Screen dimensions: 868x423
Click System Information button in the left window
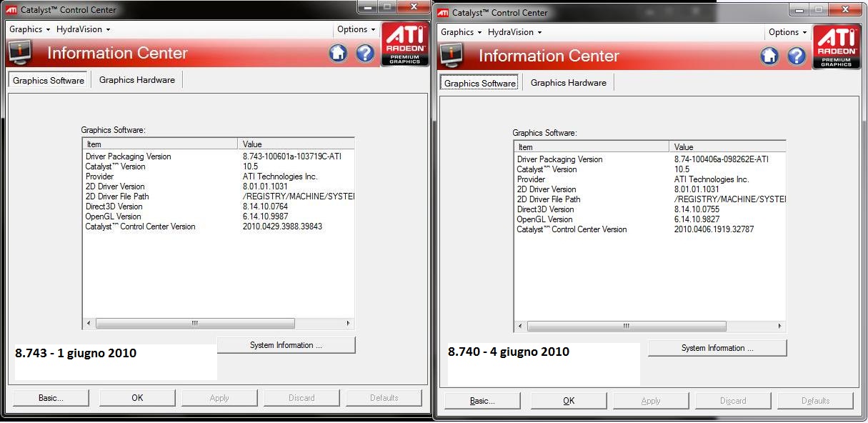coord(286,345)
